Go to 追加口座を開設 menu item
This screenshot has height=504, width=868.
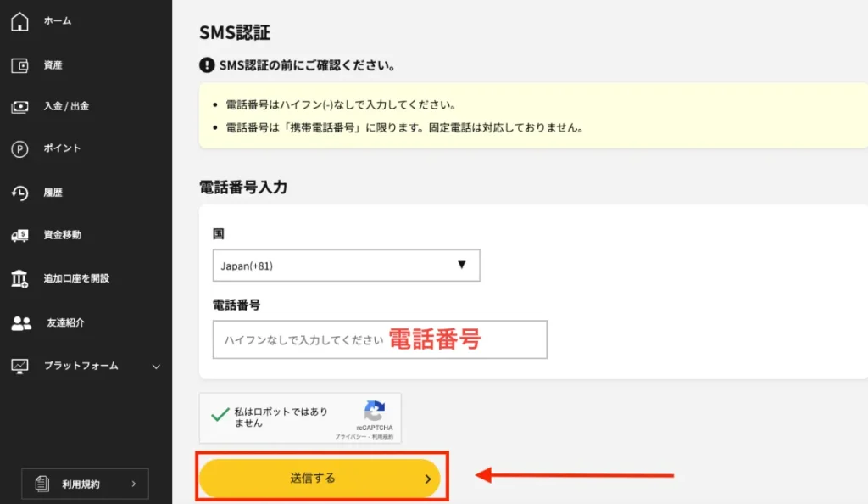(x=76, y=278)
